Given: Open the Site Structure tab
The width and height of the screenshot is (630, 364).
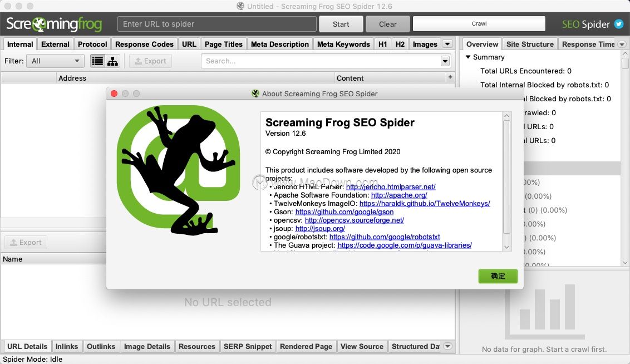Looking at the screenshot, I should coord(530,44).
